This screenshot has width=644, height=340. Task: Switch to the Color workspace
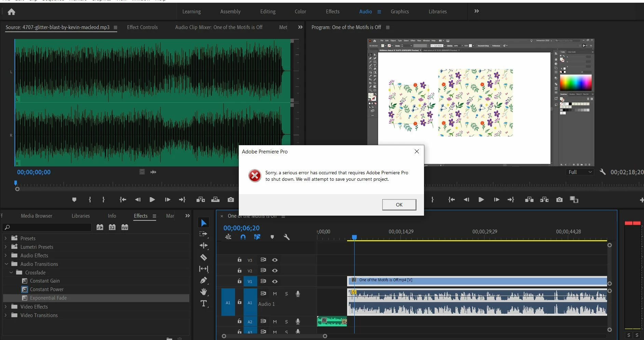click(x=300, y=12)
